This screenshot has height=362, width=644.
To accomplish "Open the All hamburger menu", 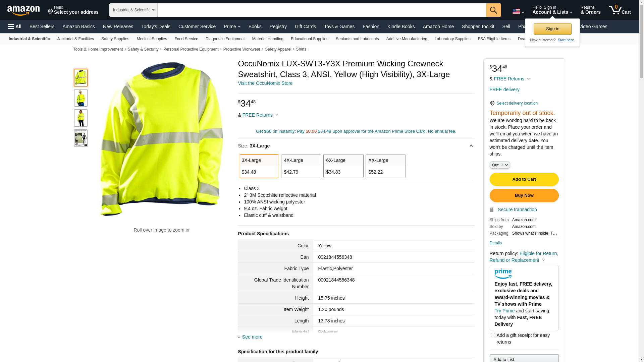I will (15, 26).
